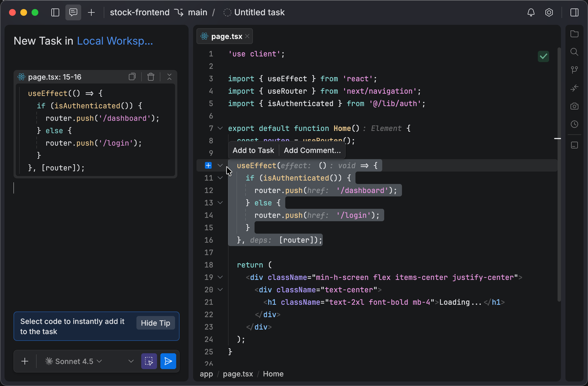Click 'useRouter' in the line 4 import
The image size is (588, 386).
[x=287, y=91]
